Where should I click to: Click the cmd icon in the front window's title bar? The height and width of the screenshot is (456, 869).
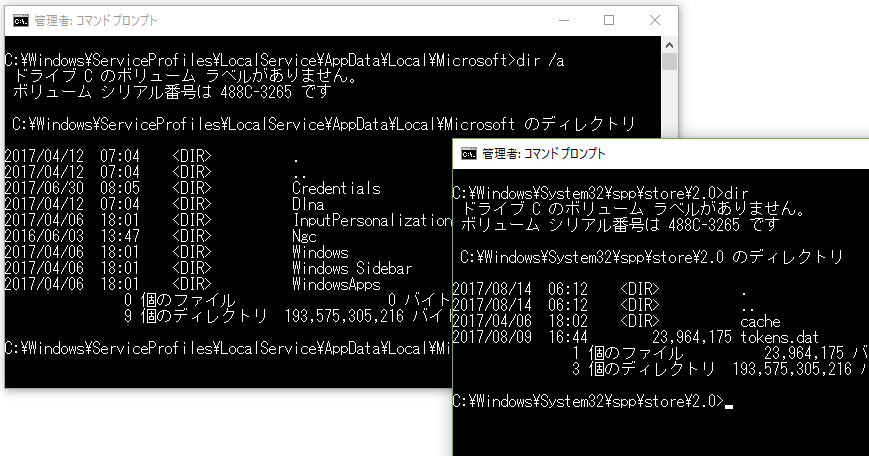coord(469,154)
